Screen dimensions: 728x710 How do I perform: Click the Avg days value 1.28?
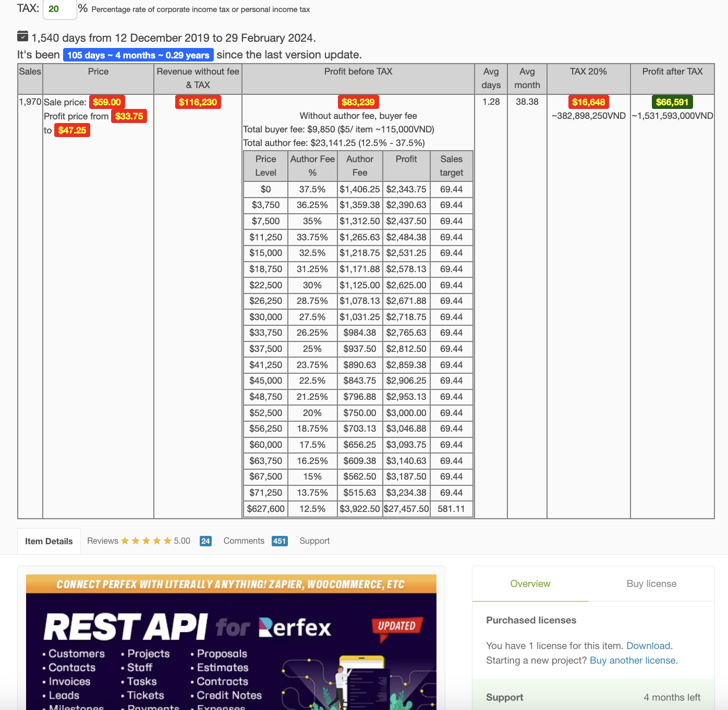491,102
